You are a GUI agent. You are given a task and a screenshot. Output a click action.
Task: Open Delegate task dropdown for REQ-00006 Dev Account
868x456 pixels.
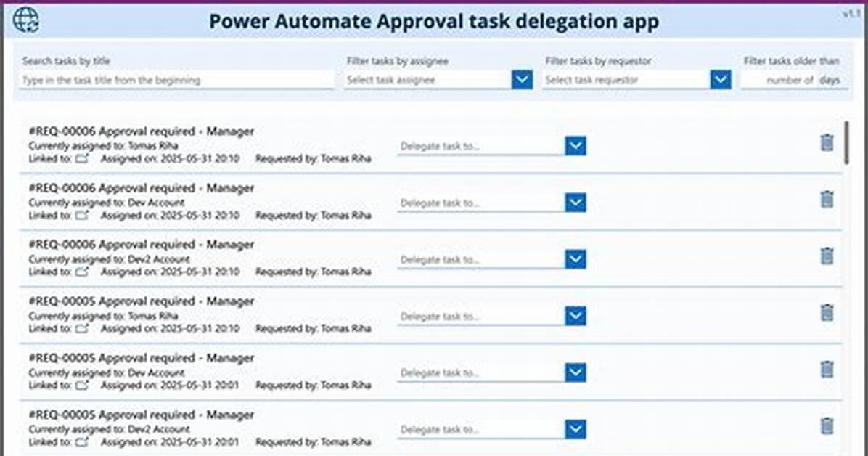576,203
